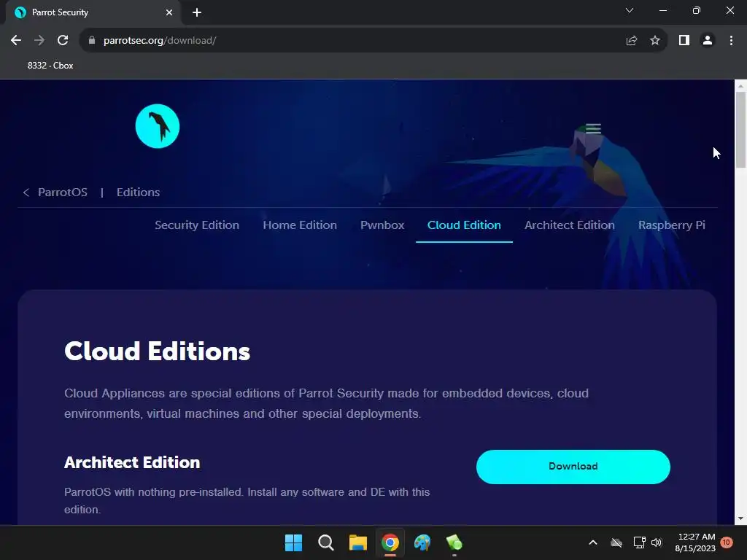Click the Chrome icon in the taskbar

click(390, 542)
